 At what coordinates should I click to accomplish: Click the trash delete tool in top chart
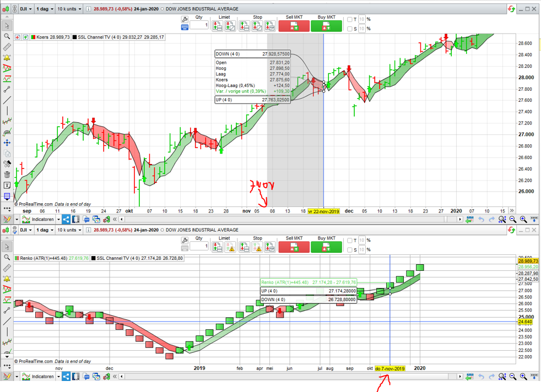tap(7, 175)
